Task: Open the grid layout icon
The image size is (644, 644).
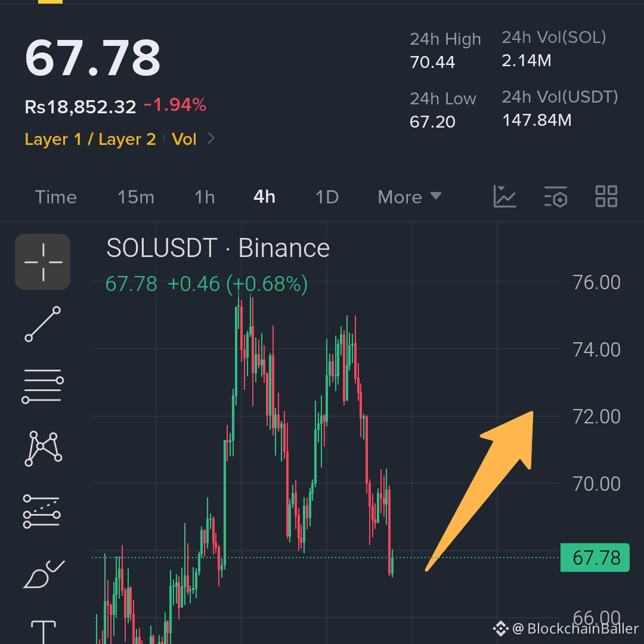Action: [606, 196]
